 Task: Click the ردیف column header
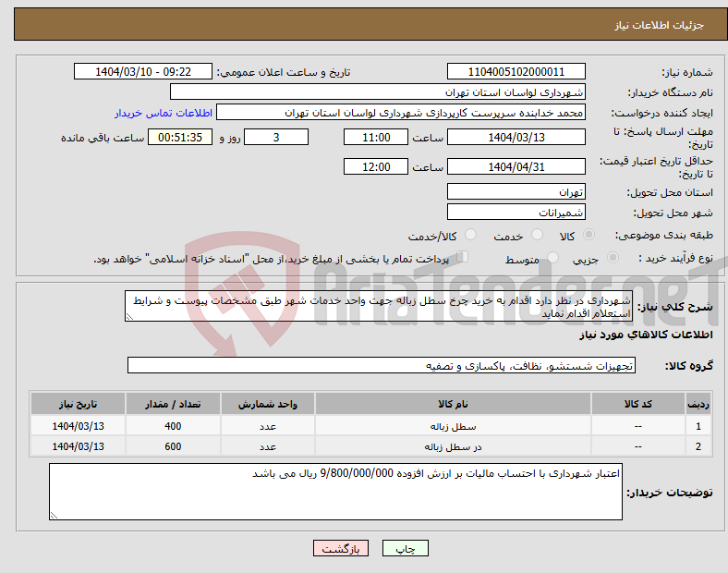[698, 404]
